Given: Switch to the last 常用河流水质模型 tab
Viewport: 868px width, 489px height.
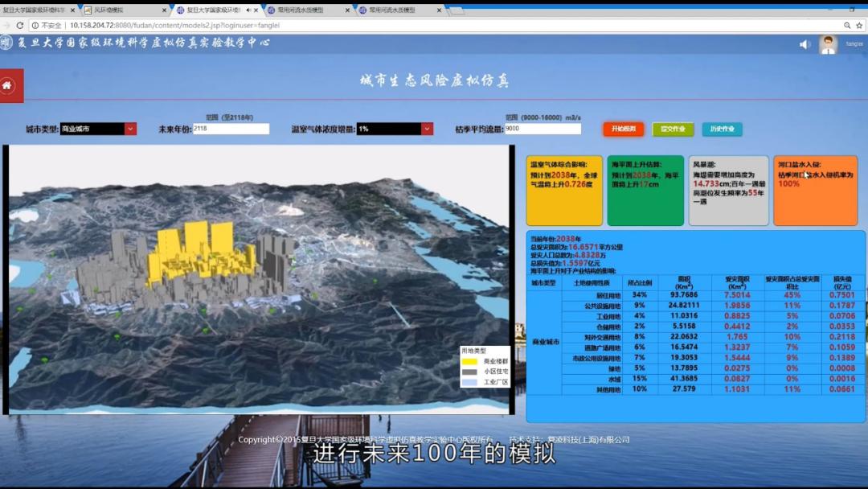Looking at the screenshot, I should tap(394, 10).
